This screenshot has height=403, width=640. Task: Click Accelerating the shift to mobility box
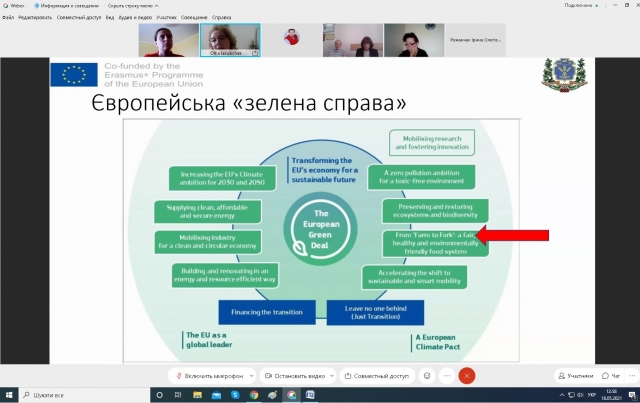coord(414,277)
